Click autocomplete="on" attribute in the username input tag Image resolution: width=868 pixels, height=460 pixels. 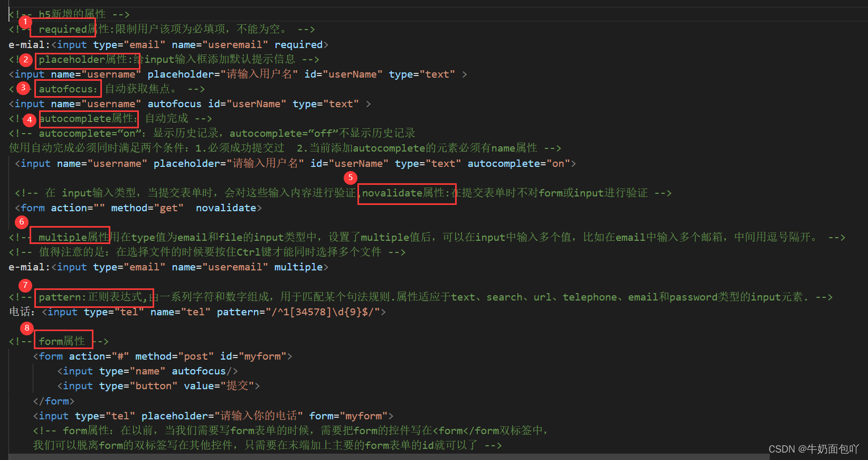click(x=518, y=164)
